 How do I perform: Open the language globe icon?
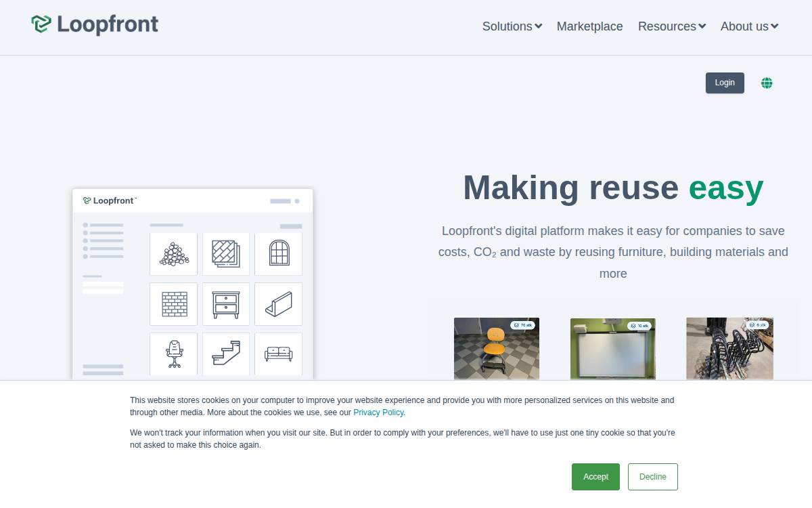[x=767, y=83]
